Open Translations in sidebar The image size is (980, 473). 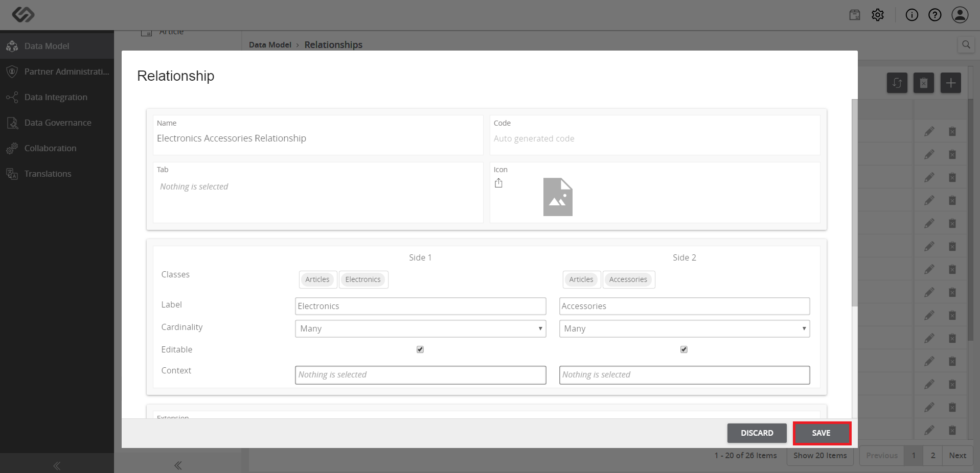57,174
